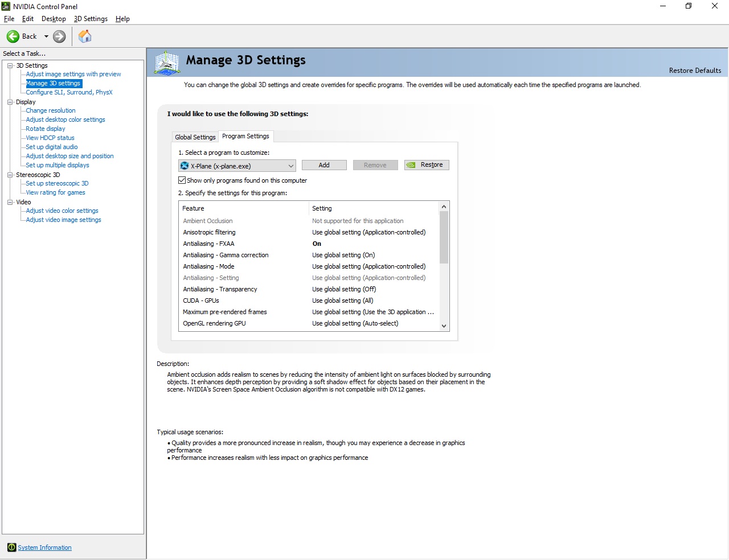The height and width of the screenshot is (560, 729).
Task: Select the Ambient Occlusion feature row
Action: click(x=309, y=221)
